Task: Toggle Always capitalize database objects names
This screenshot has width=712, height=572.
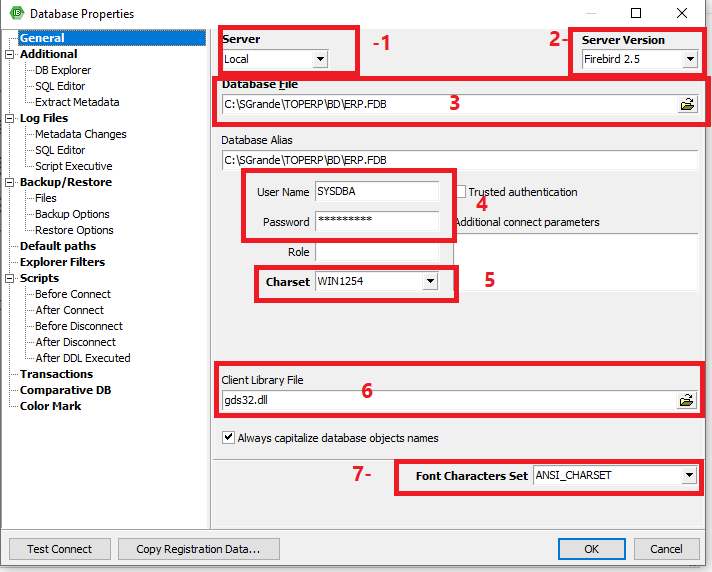Action: pyautogui.click(x=229, y=438)
